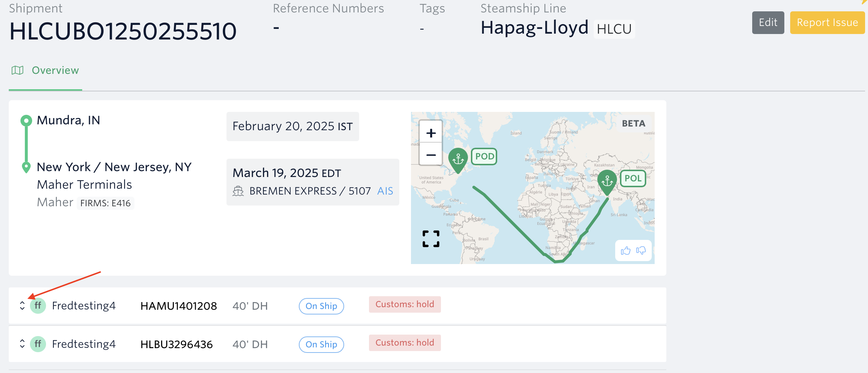Click the Edit button
Image resolution: width=868 pixels, height=373 pixels.
(768, 23)
